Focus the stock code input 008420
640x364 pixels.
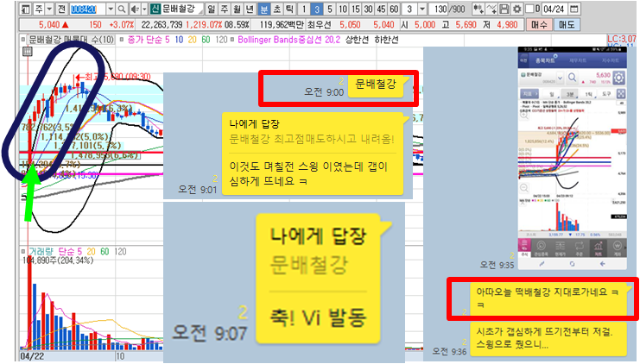click(87, 9)
